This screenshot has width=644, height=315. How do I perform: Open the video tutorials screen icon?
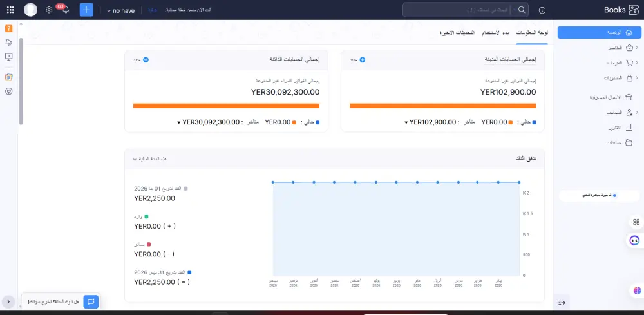8,57
